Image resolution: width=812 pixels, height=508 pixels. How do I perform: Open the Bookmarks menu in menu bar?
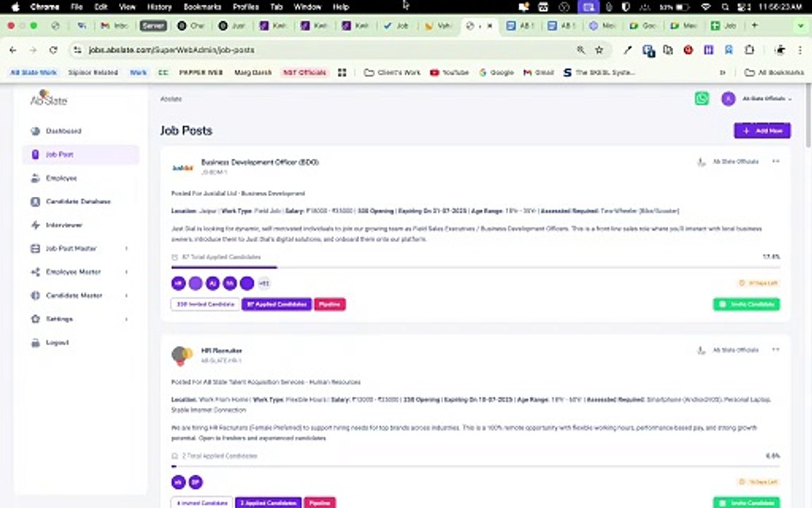pos(202,7)
